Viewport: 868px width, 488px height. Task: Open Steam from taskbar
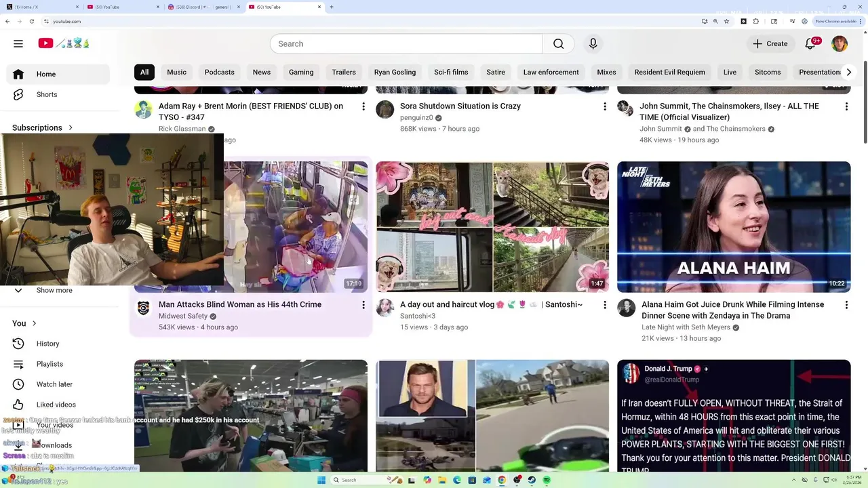[x=532, y=480]
